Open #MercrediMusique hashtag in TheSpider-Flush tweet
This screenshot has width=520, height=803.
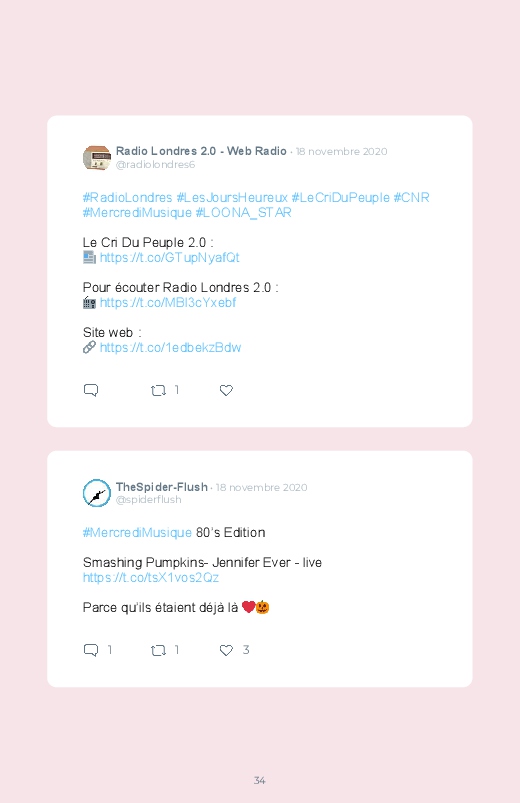[137, 533]
